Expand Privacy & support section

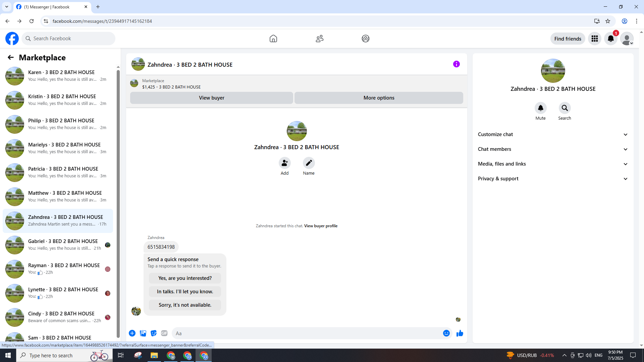pos(553,179)
